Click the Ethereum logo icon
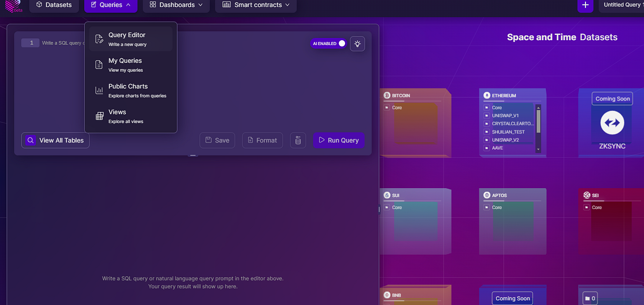 [x=487, y=95]
